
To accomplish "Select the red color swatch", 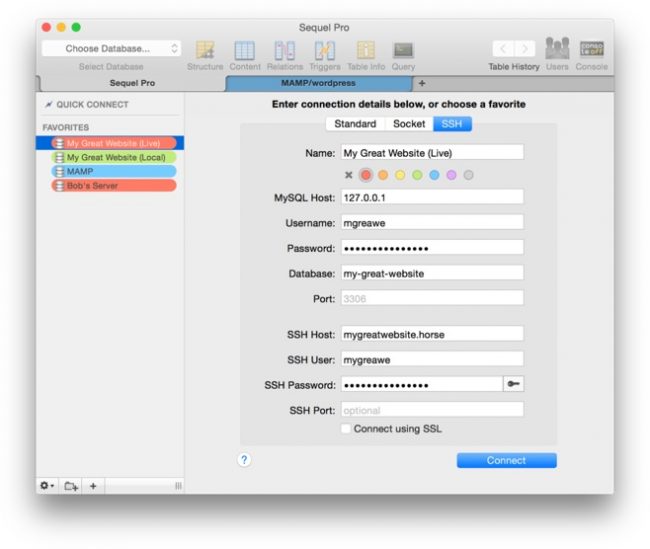I will coord(366,175).
